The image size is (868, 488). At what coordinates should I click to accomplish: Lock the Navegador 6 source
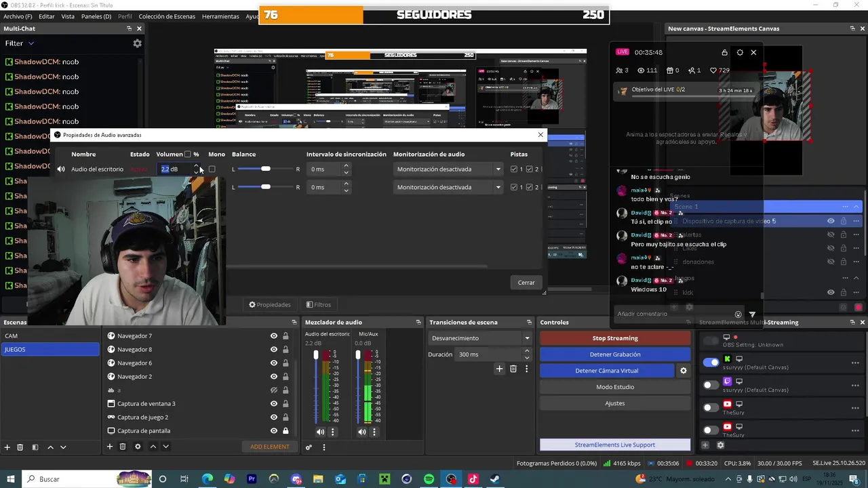click(285, 363)
